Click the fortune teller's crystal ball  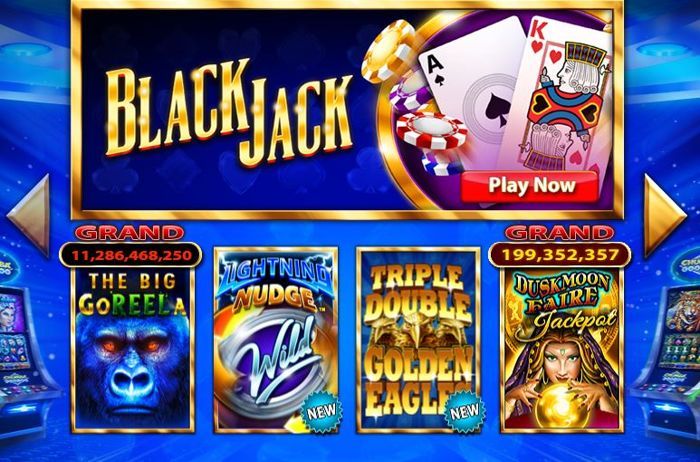pos(558,405)
